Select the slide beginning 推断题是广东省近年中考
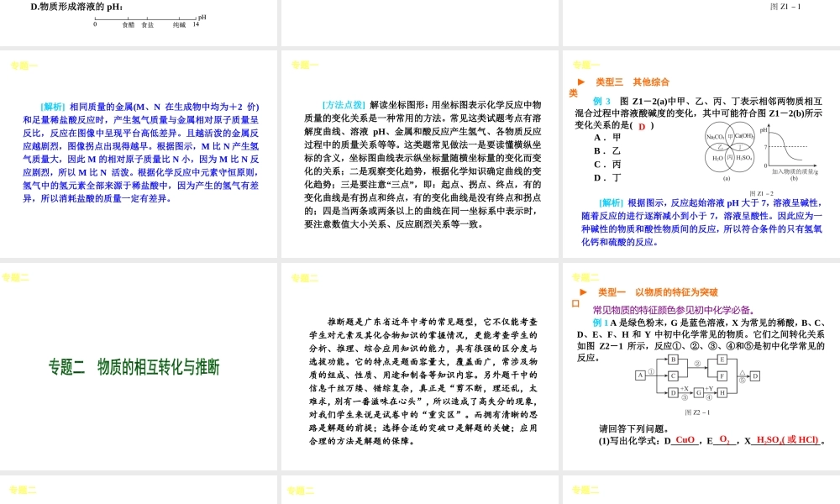 pos(419,366)
